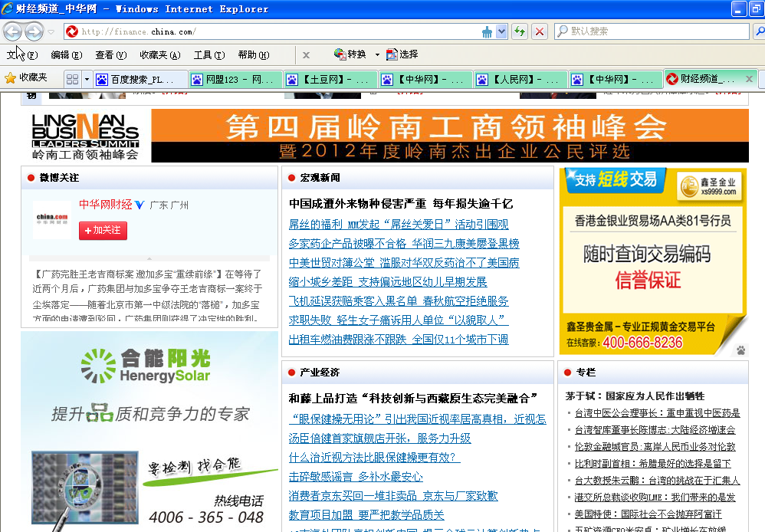Open the 查看(V) menu
Screen dimensions: 765x532
tap(110, 55)
